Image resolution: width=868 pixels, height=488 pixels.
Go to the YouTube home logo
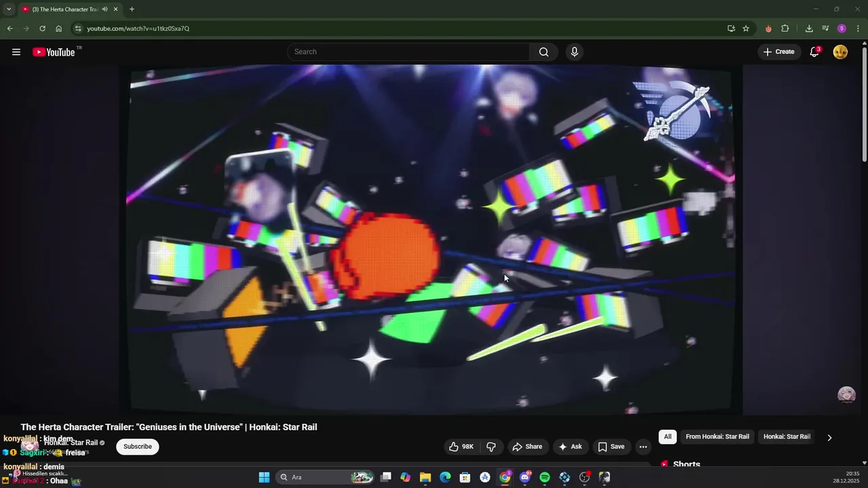(54, 52)
